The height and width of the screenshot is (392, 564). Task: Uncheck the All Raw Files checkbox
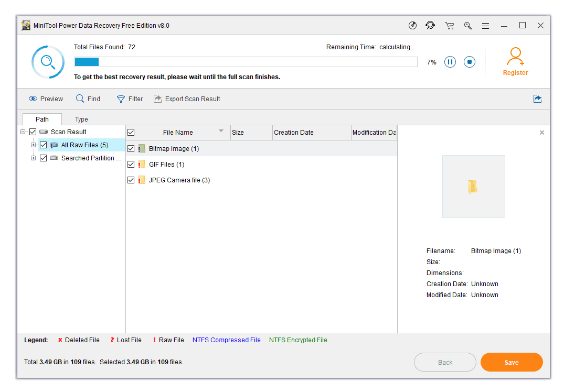pos(43,145)
